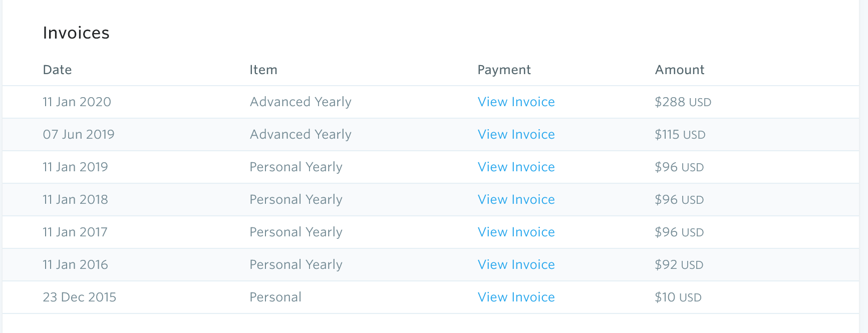This screenshot has width=868, height=333.
Task: Select the $288 USD amount cell
Action: pyautogui.click(x=683, y=102)
